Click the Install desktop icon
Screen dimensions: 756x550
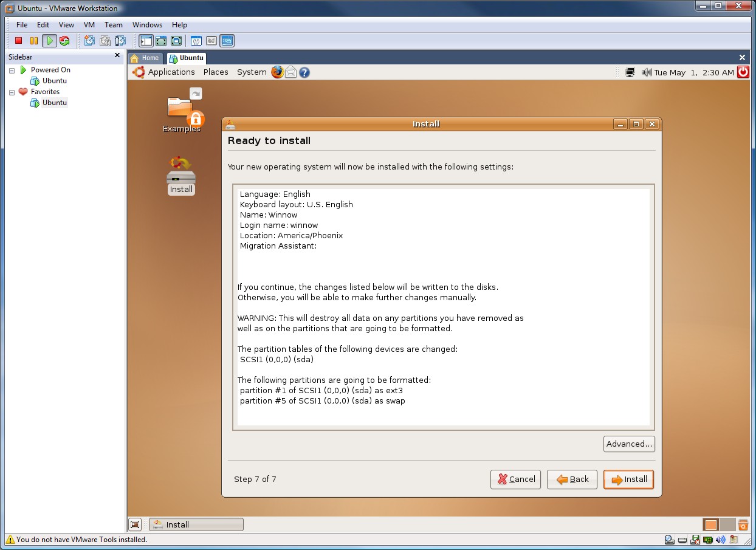[x=181, y=176]
